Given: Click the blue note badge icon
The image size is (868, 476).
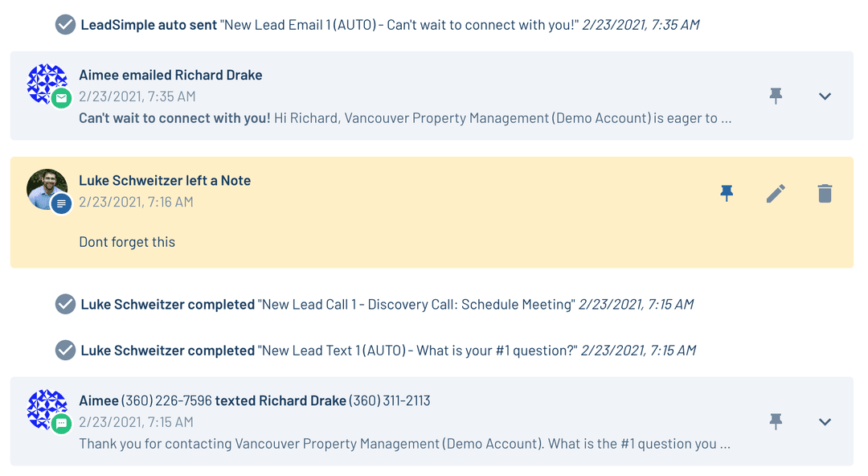Looking at the screenshot, I should (62, 204).
